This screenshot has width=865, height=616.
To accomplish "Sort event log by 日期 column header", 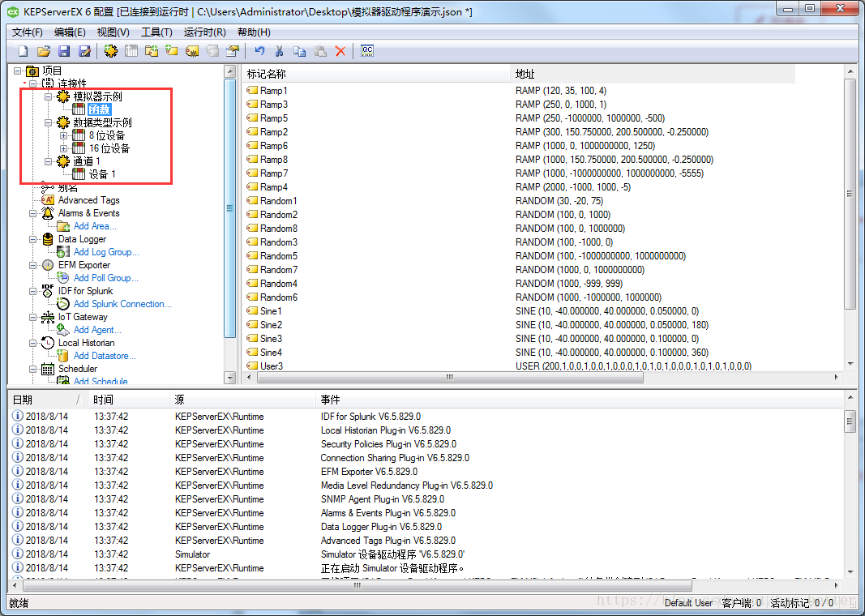I will pos(49,400).
